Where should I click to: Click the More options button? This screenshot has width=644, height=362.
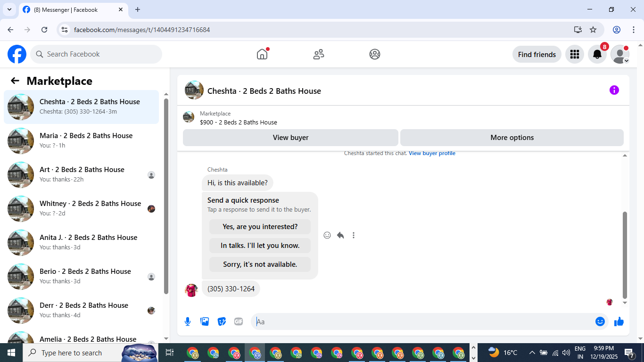coord(512,138)
